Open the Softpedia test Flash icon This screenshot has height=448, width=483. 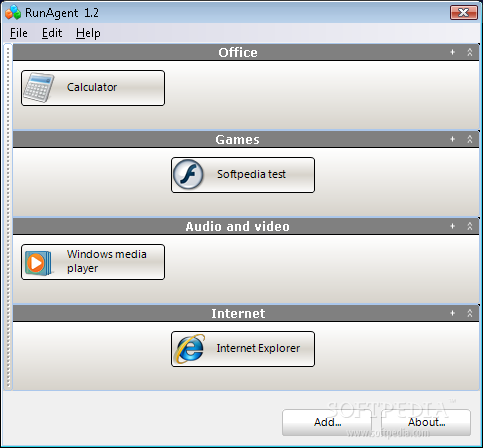(189, 175)
